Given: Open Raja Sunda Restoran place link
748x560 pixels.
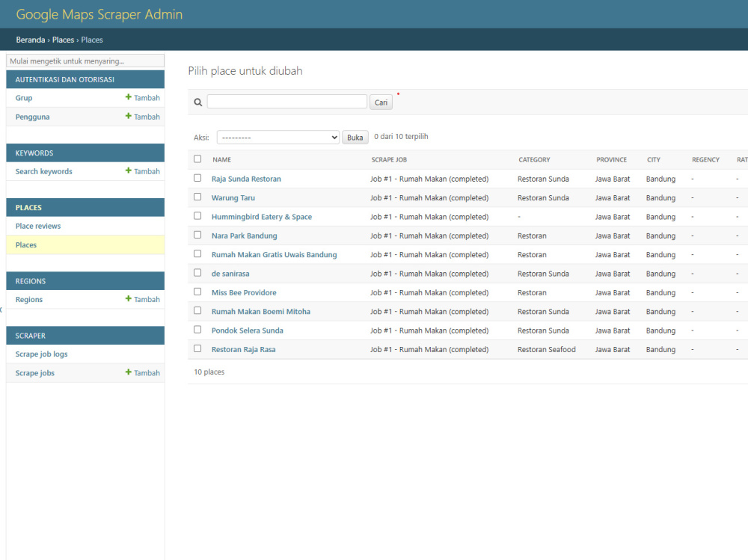Looking at the screenshot, I should (246, 179).
